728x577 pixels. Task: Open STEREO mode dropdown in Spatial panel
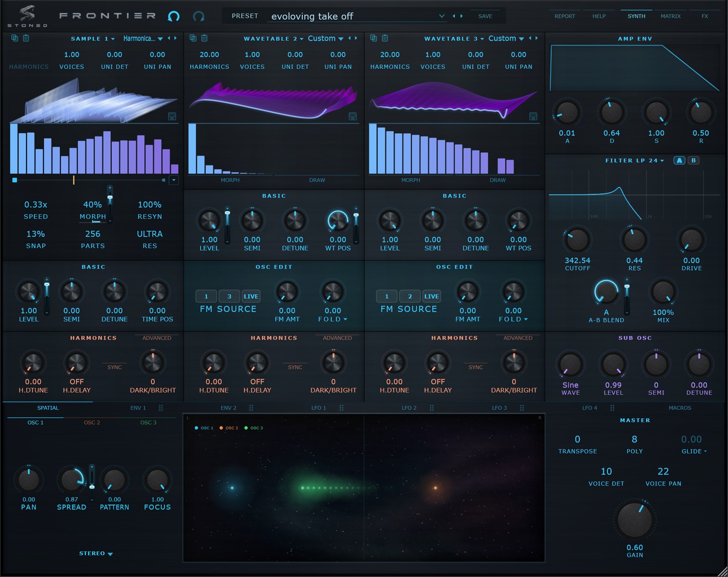pos(96,553)
